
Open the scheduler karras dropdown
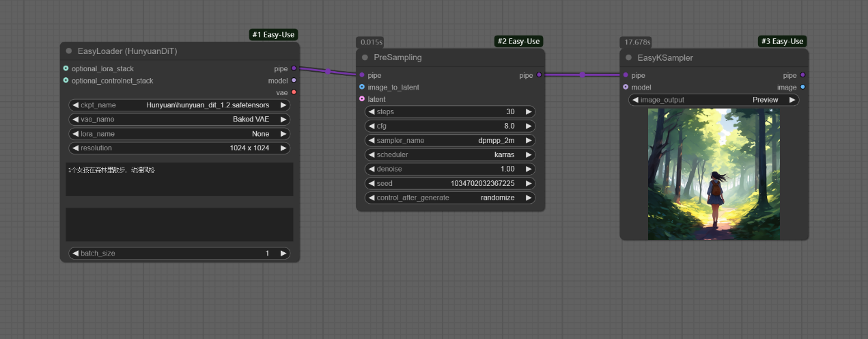pyautogui.click(x=450, y=154)
